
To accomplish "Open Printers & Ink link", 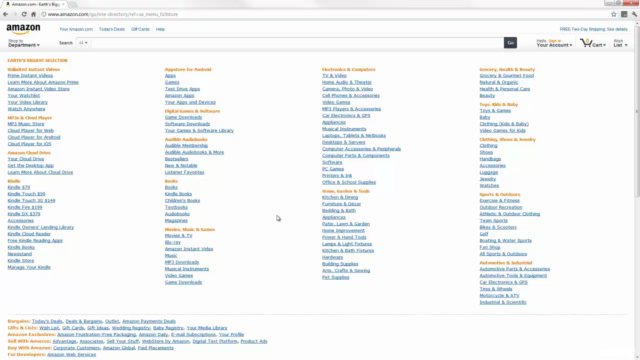I will tap(337, 176).
